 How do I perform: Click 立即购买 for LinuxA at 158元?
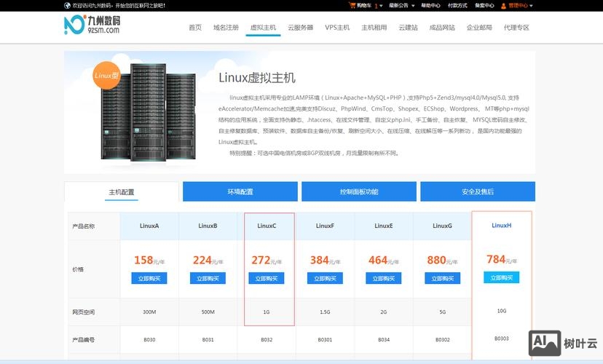click(149, 278)
